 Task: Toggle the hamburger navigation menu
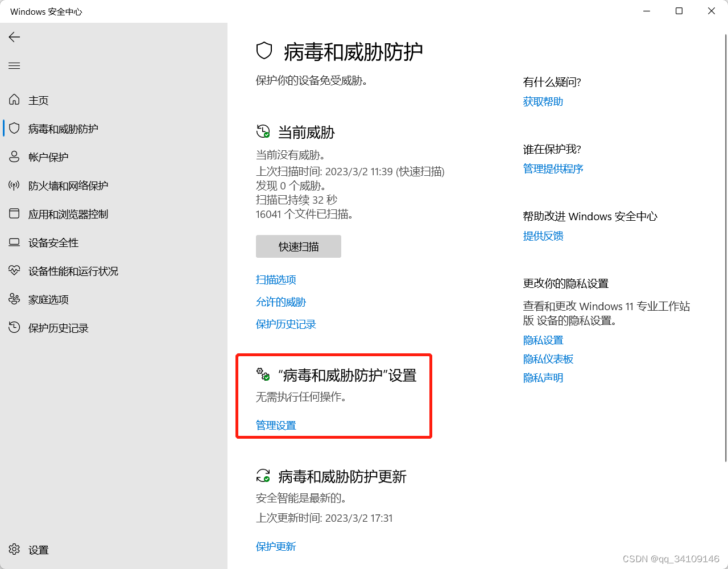click(x=14, y=66)
